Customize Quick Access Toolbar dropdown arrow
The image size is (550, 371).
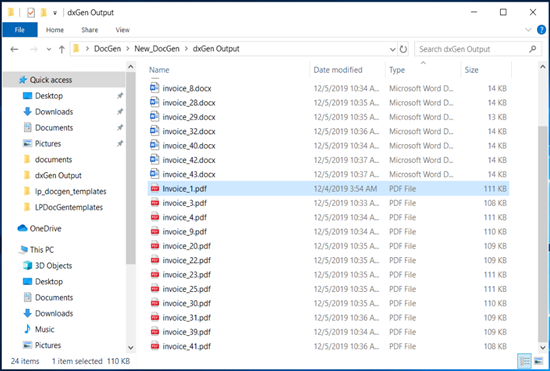55,13
